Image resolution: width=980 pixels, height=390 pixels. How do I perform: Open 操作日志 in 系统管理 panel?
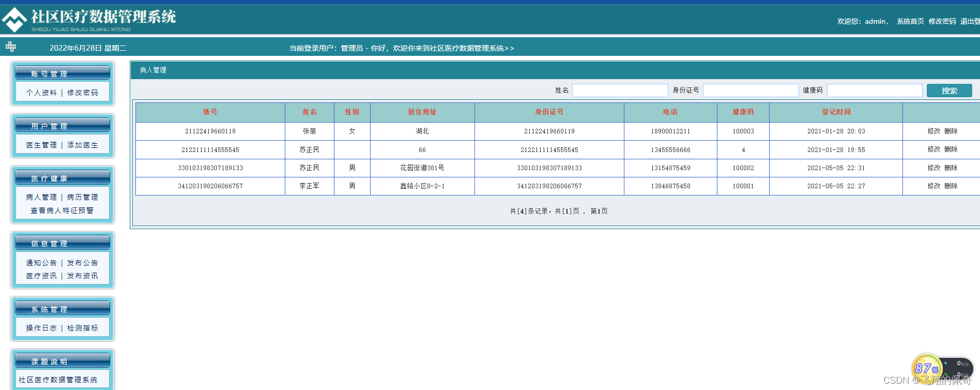tap(41, 328)
